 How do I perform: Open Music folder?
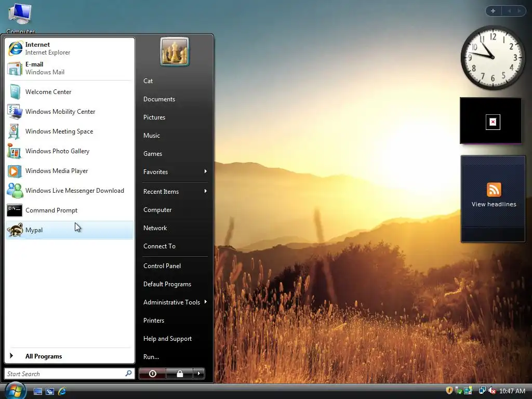[175, 136]
